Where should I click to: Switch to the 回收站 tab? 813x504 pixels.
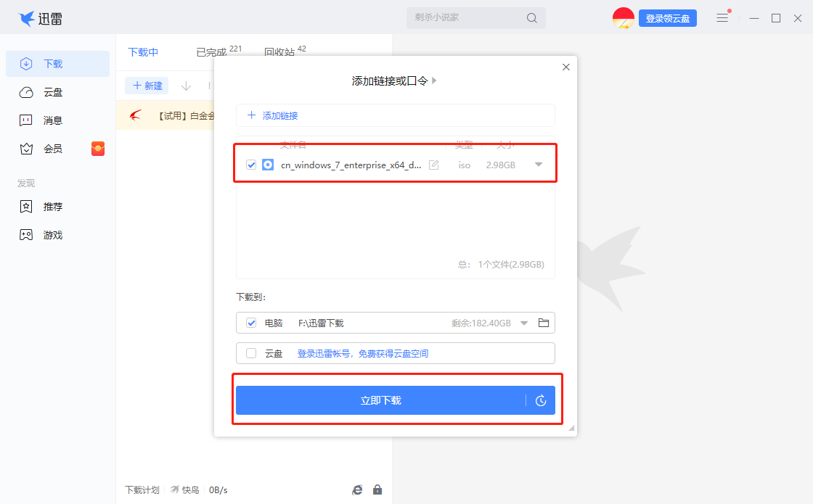(279, 52)
